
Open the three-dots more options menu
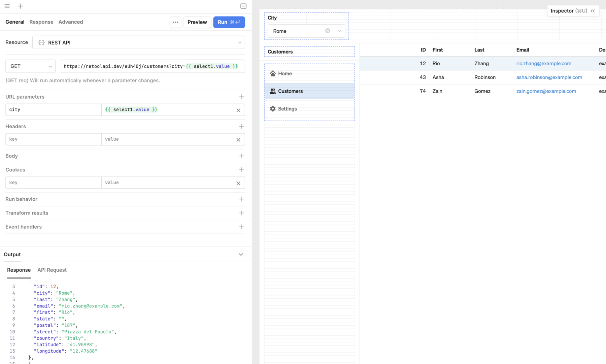(175, 22)
